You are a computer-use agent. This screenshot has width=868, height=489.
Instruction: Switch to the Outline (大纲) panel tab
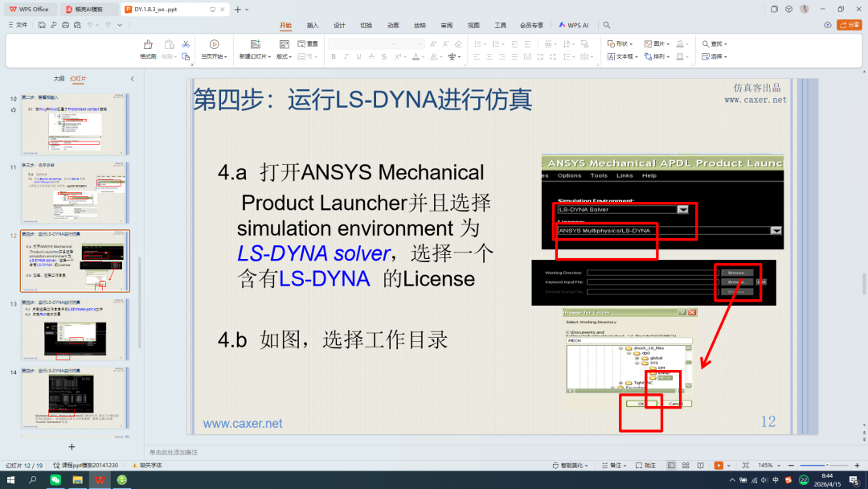[59, 79]
